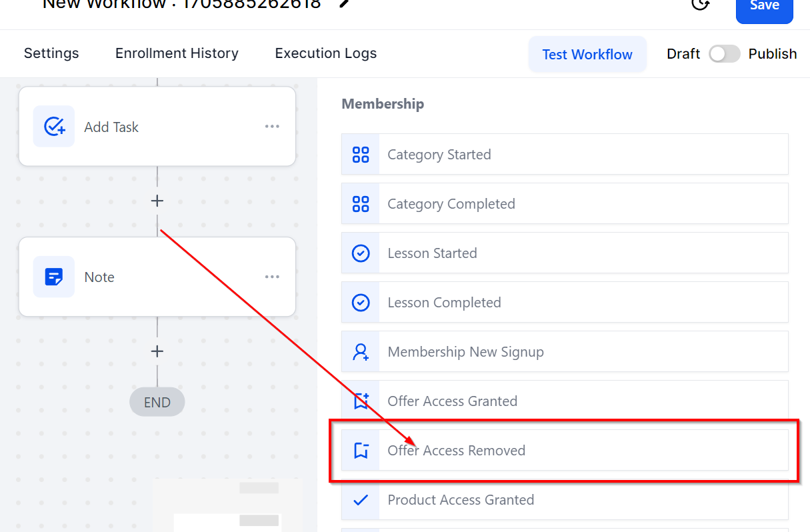Open the Add Task three-dot menu

[x=272, y=127]
